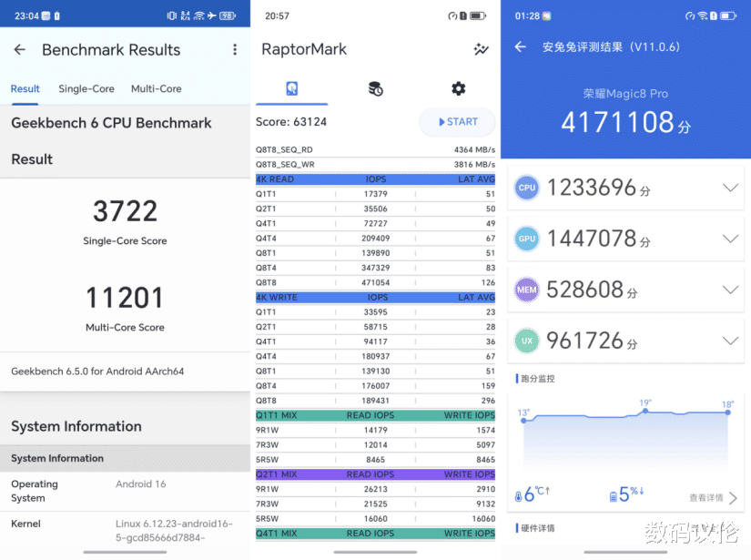Tap the Operating System Android 16 row

point(125,491)
